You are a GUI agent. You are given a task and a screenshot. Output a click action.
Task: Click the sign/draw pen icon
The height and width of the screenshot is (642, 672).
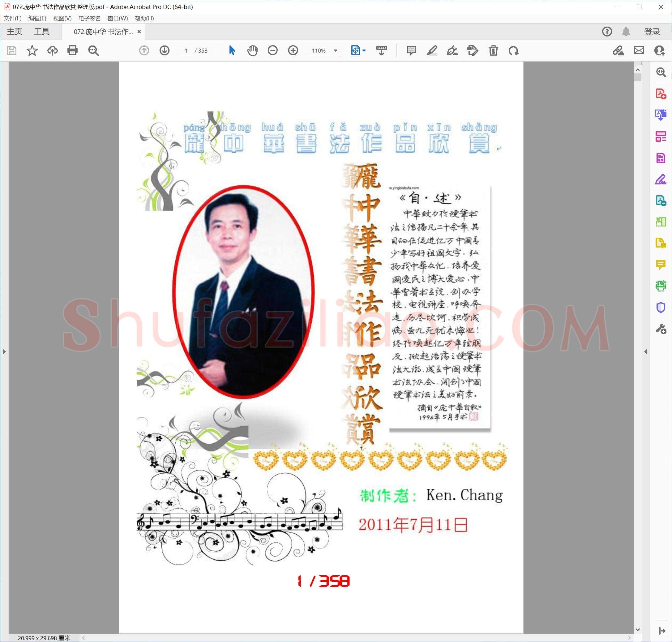(x=452, y=51)
